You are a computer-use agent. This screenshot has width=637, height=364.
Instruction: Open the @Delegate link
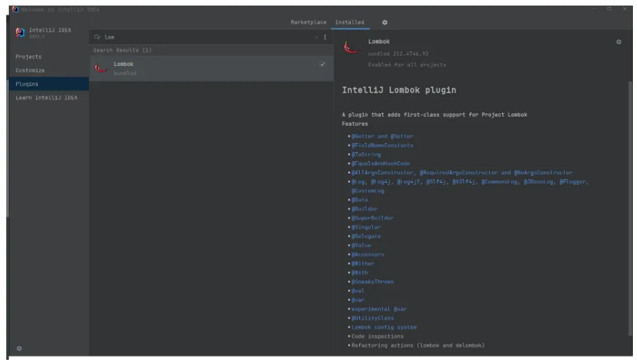[x=366, y=236]
